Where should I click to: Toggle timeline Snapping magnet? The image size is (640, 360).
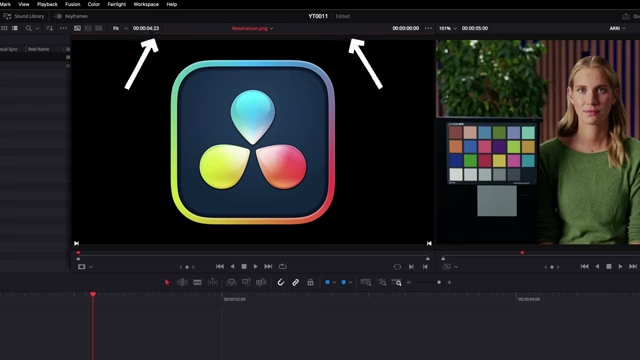281,282
